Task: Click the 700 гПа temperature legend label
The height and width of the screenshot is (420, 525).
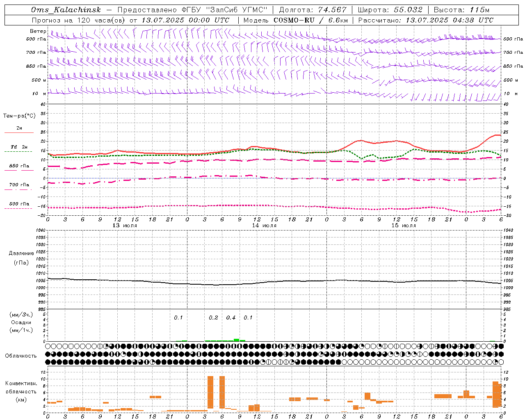Action: [x=19, y=185]
